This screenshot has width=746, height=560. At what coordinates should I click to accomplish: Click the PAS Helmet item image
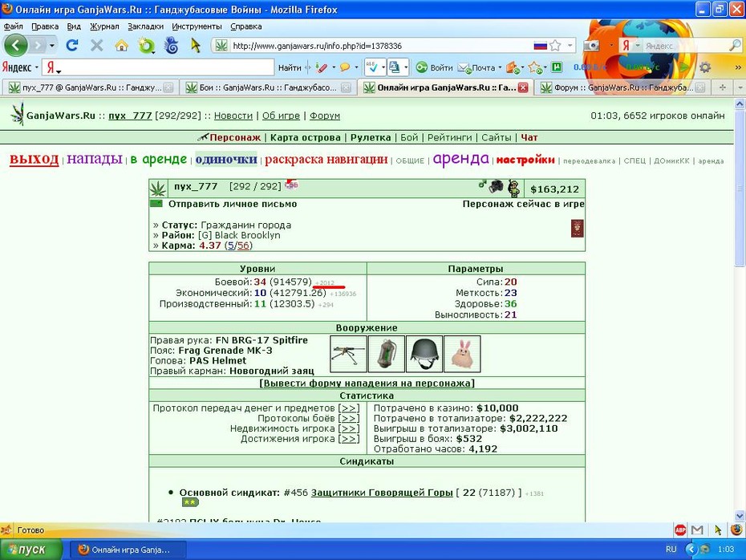pos(424,354)
